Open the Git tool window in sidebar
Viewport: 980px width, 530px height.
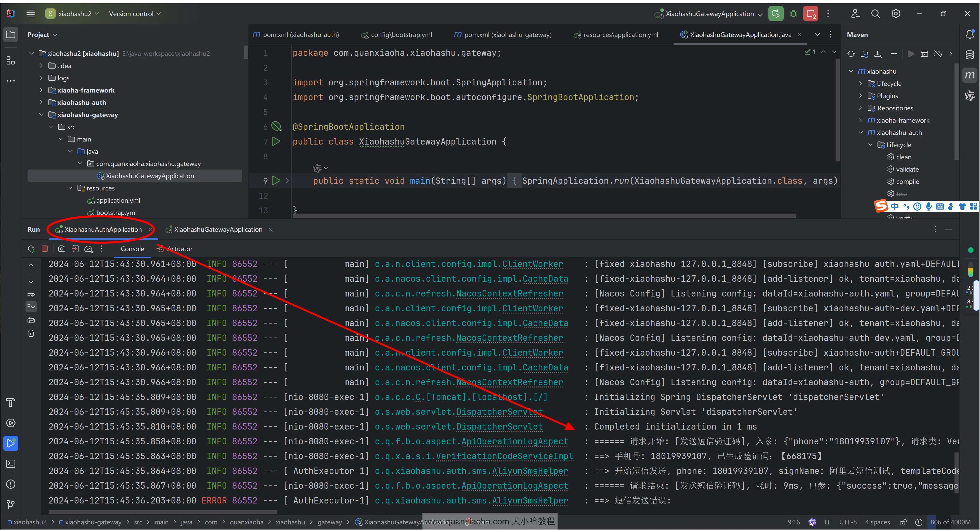pyautogui.click(x=11, y=505)
